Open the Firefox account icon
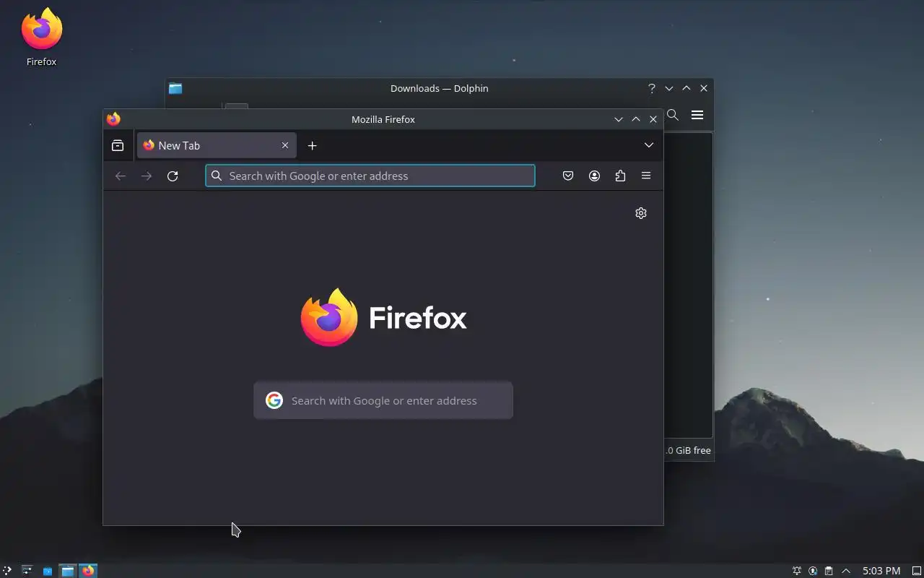 (x=594, y=176)
